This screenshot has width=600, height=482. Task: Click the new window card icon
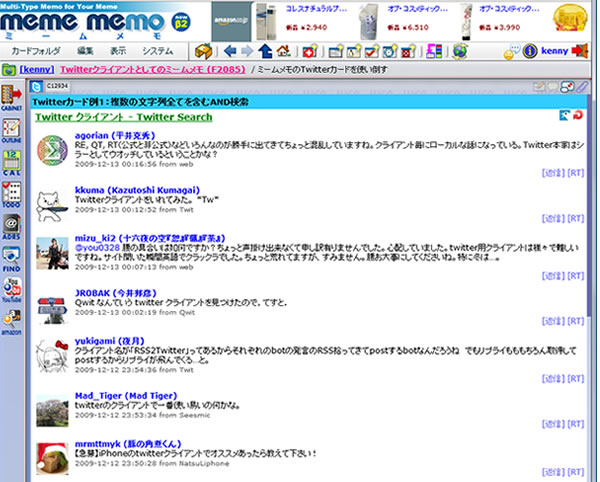coord(336,51)
